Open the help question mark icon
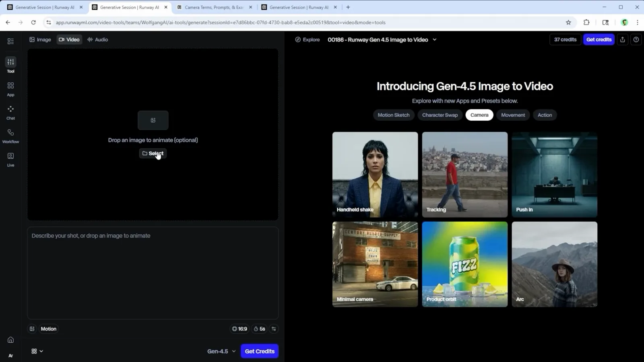644x362 pixels. coord(636,39)
